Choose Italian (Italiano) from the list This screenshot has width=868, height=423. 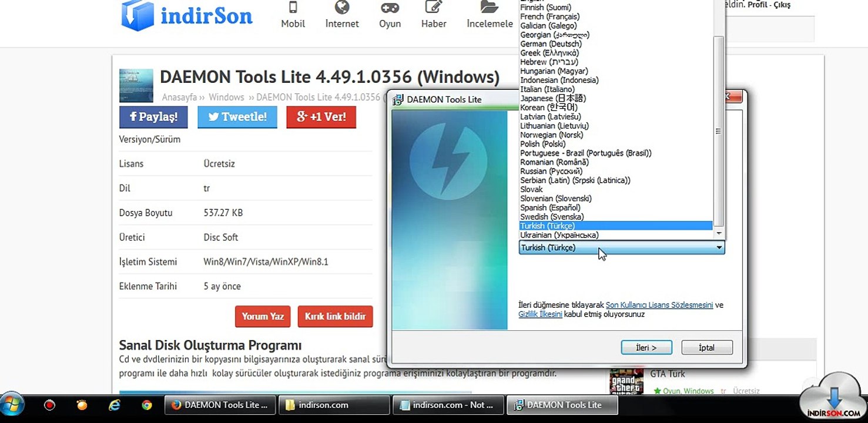[616, 89]
